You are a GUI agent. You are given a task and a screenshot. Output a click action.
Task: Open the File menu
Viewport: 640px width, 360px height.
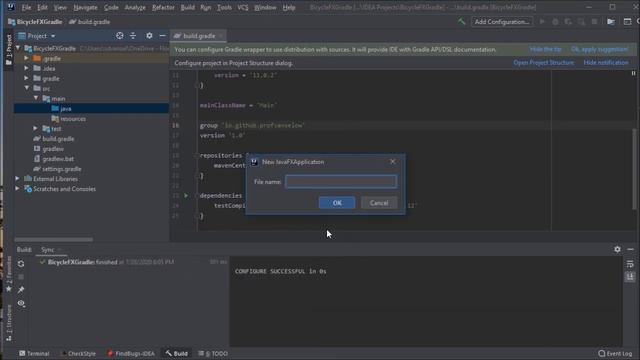pos(26,7)
